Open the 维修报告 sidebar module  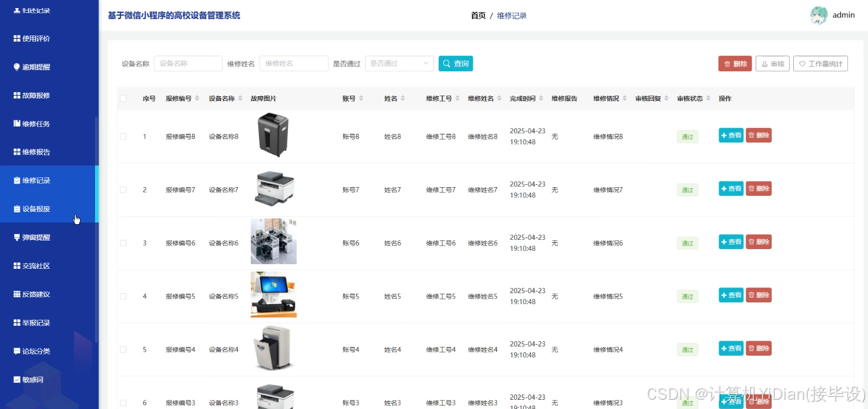coord(35,152)
